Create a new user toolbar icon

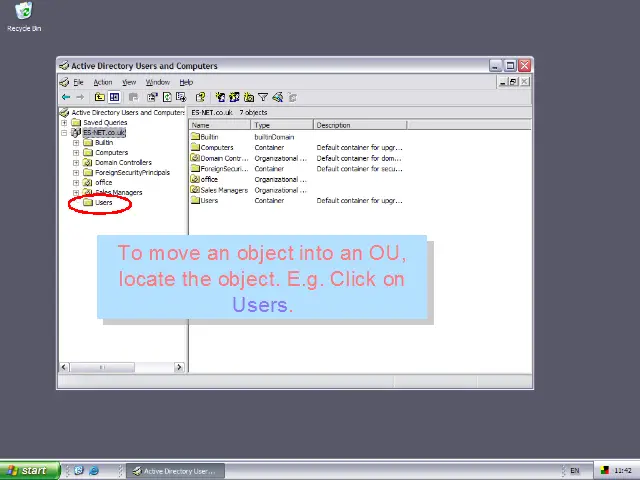click(220, 97)
